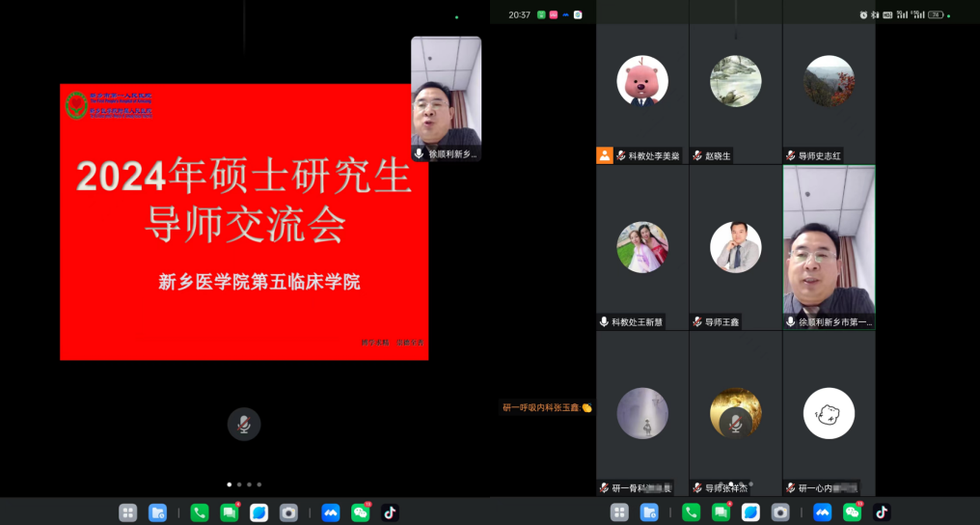Tap the speaker video tile in the participant grid
Viewport: 980px width, 525px height.
pos(830,247)
